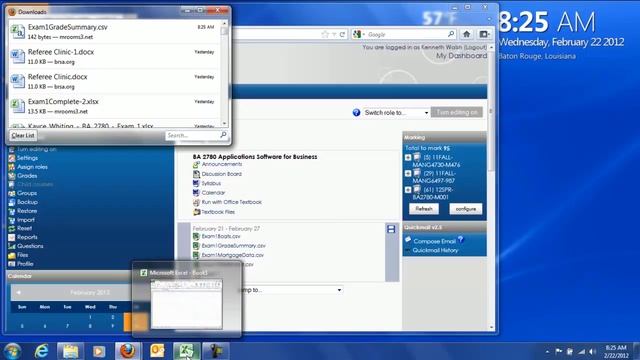This screenshot has width=640, height=360.
Task: Open the Firefox bookmarks menu button
Action: pyautogui.click(x=484, y=34)
